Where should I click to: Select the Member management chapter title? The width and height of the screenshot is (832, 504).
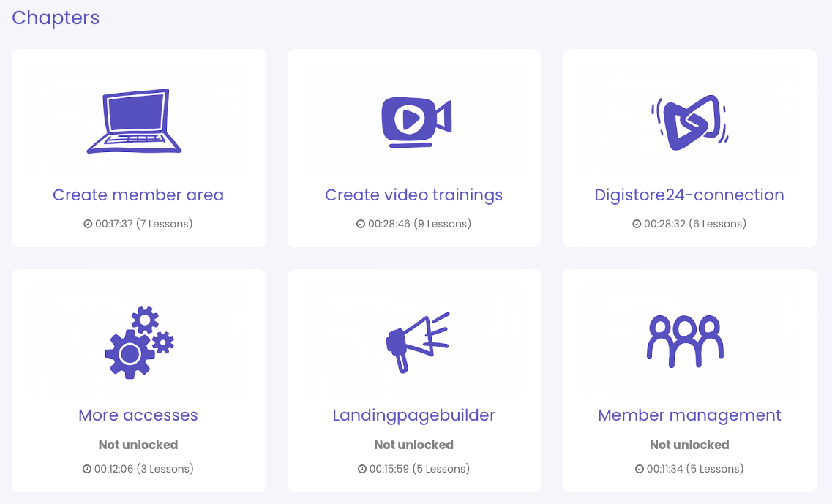coord(689,415)
